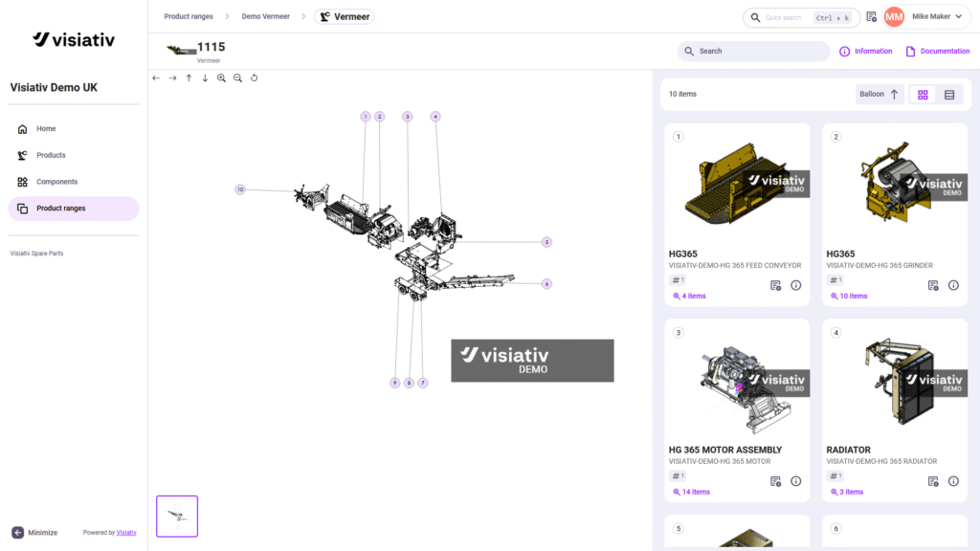Add HG365 Feed Conveyor to cart list
This screenshot has height=551, width=980.
tap(775, 285)
